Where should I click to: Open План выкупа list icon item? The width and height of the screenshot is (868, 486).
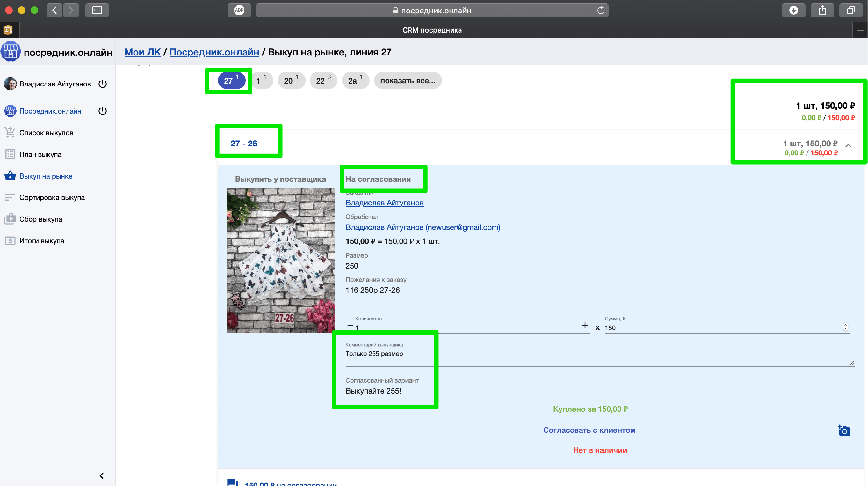10,154
